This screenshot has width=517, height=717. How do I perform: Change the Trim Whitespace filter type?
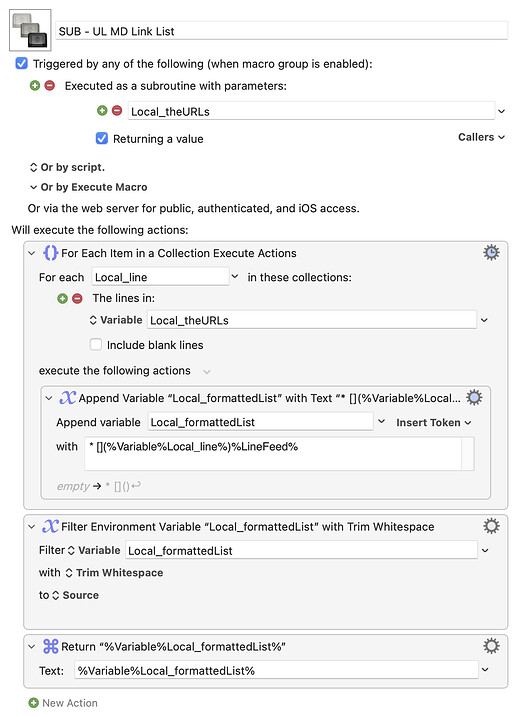click(x=114, y=573)
